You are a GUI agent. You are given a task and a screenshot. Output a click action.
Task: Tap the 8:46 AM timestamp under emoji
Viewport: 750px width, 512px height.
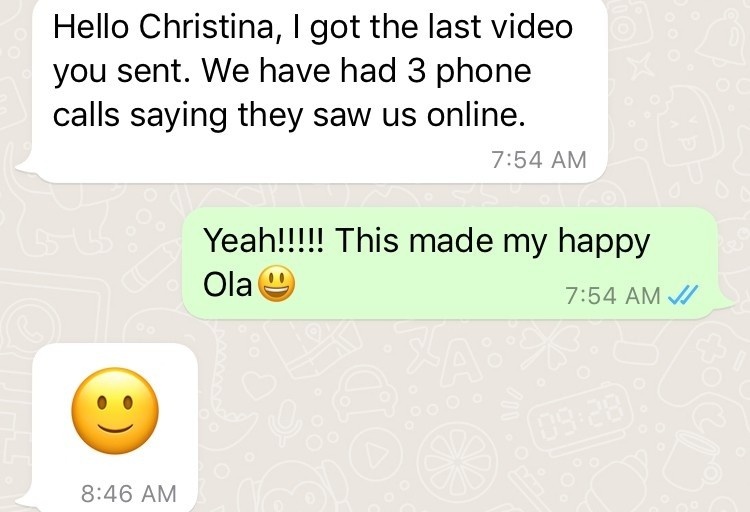[129, 493]
